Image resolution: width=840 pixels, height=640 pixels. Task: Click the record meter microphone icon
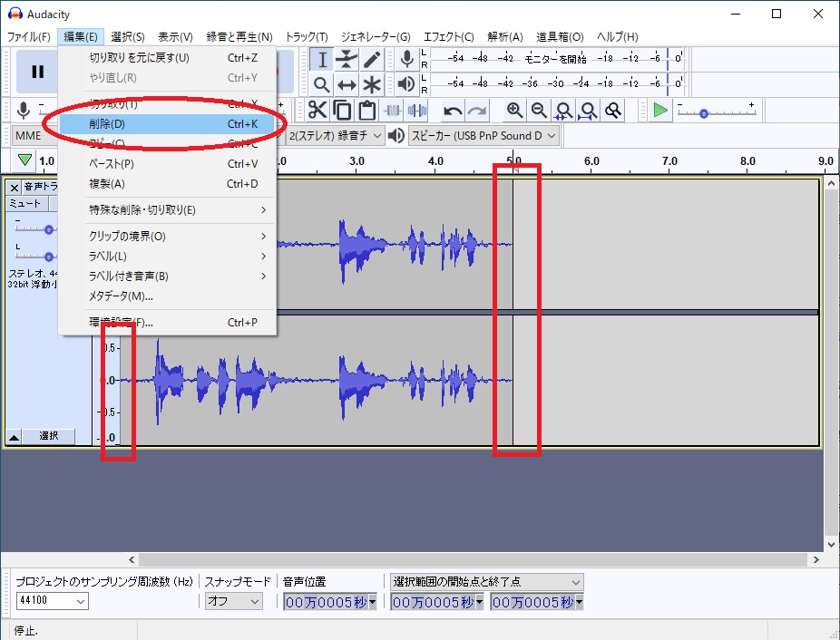pos(407,59)
